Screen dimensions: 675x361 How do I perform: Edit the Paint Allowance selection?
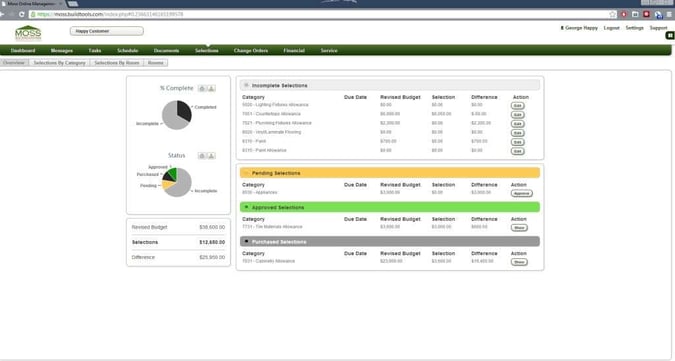click(517, 151)
